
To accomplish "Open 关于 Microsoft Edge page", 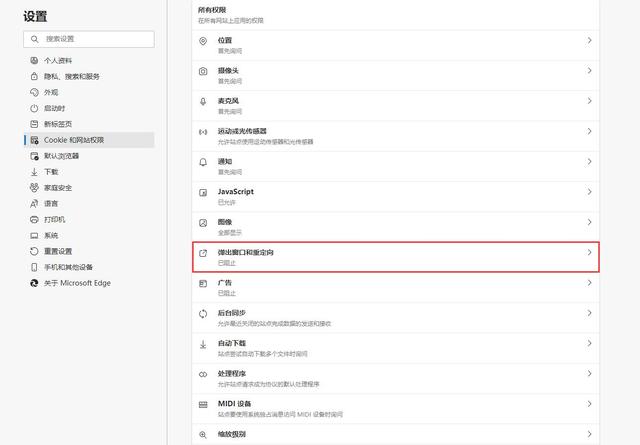I will point(77,283).
